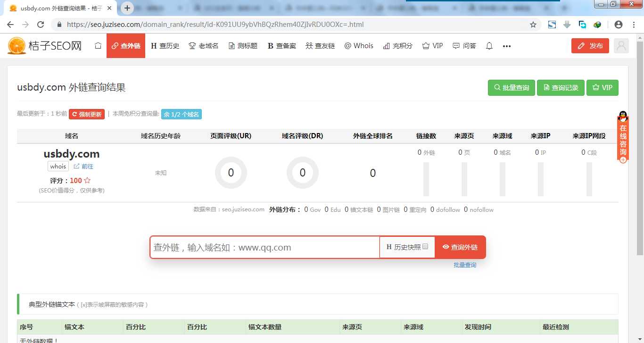Open the 查备案 menu item
Screen dimensions: 644x343
[282, 46]
